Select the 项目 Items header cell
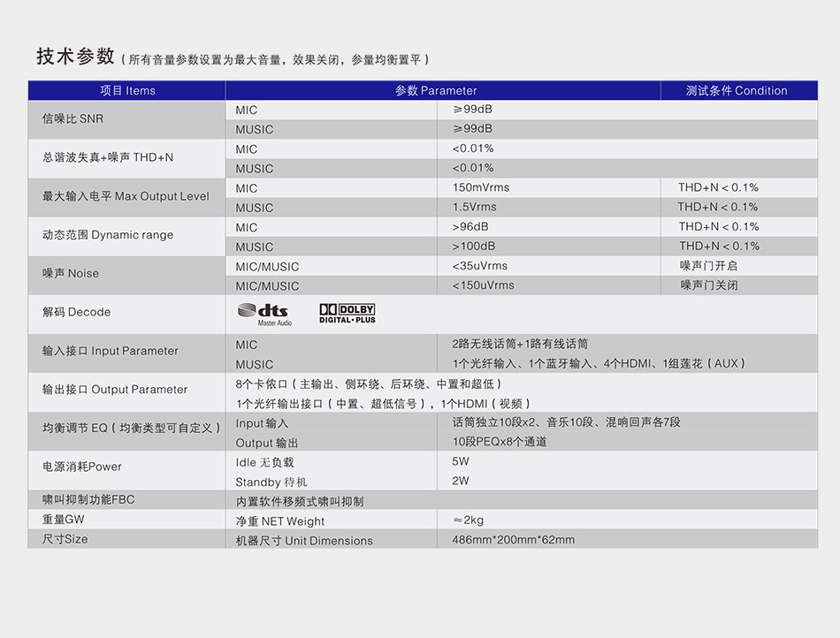The width and height of the screenshot is (840, 638). tap(125, 90)
